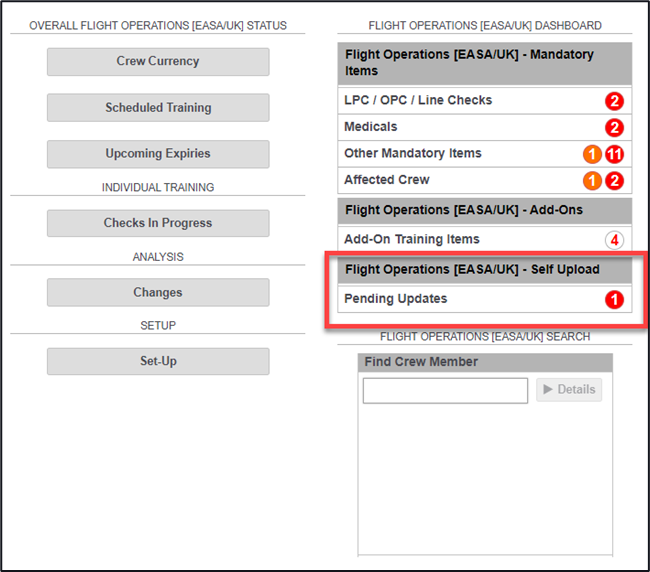The image size is (650, 572).
Task: Open Checks In Progress
Action: [x=158, y=223]
